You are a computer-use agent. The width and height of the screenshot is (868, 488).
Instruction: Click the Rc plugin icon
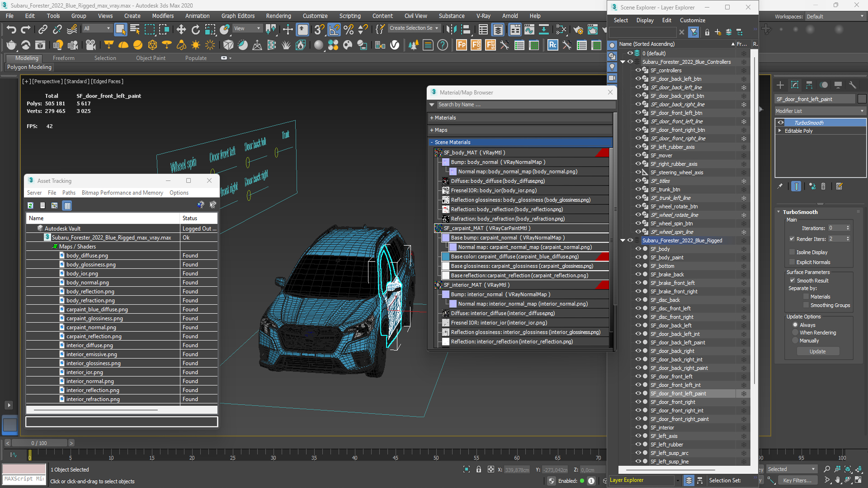(x=552, y=45)
